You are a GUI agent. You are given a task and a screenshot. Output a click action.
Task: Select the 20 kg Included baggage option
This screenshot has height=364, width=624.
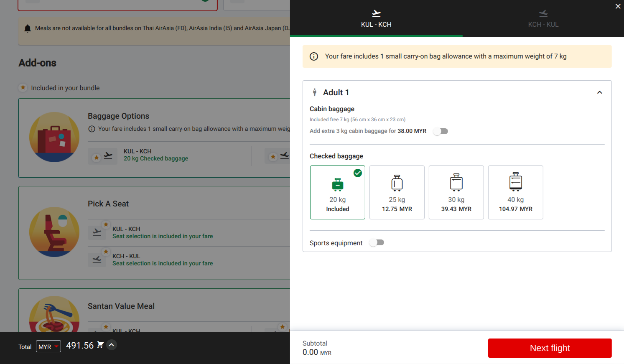338,192
